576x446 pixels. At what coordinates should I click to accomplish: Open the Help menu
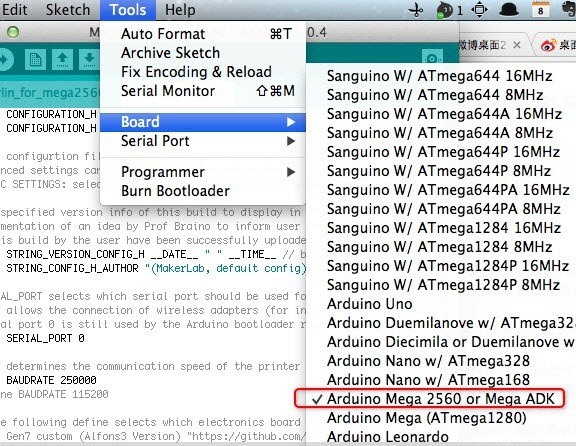click(x=180, y=10)
